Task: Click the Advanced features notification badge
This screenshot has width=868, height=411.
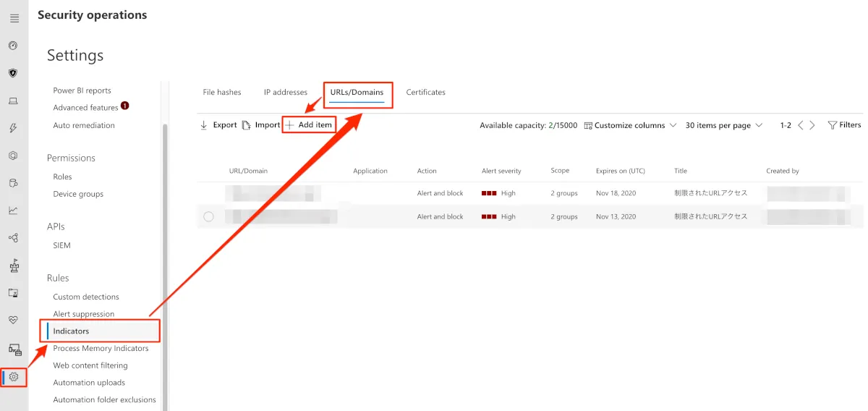Action: (x=125, y=106)
